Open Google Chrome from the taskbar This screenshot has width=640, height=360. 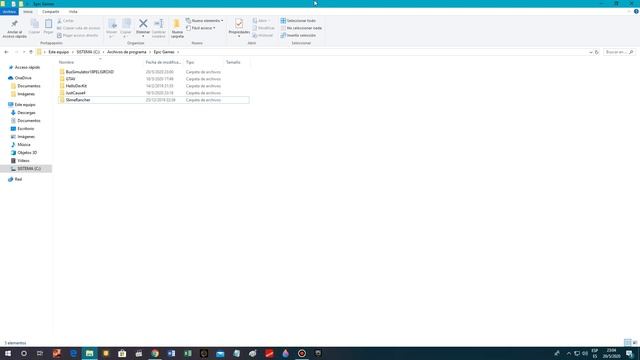point(155,353)
